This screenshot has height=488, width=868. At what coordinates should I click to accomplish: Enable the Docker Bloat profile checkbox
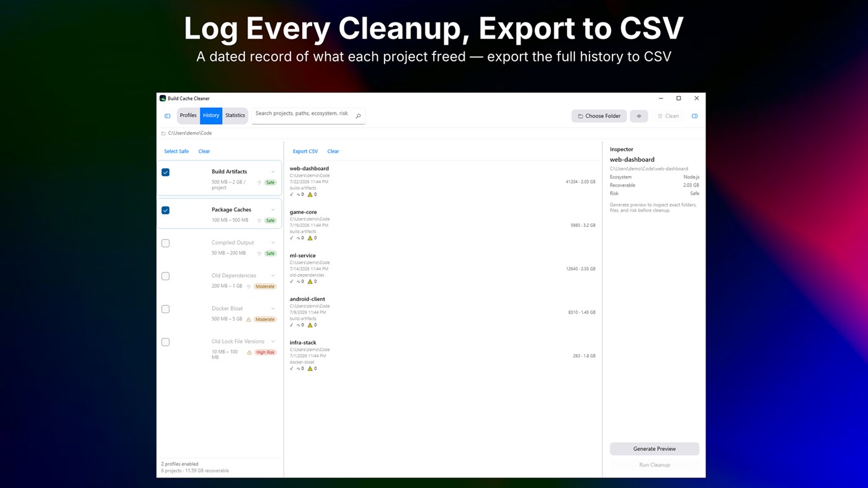tap(166, 309)
